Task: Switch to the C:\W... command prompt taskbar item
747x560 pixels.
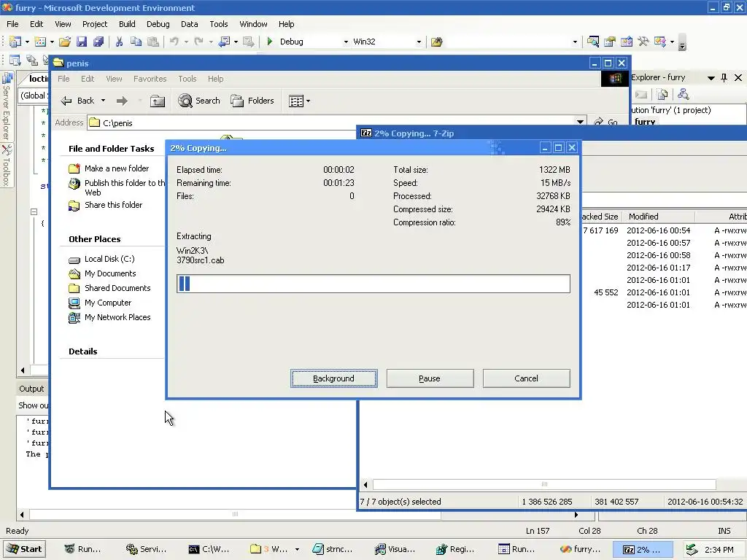Action: click(x=208, y=549)
